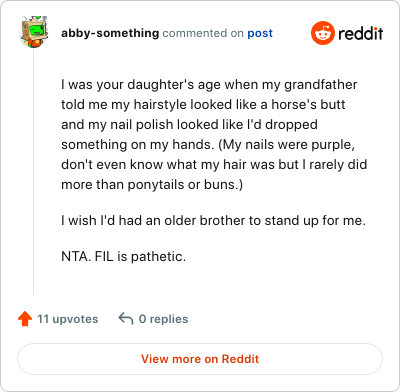This screenshot has width=400, height=392.
Task: Click the Reddit Snoo logo icon
Action: 322,33
